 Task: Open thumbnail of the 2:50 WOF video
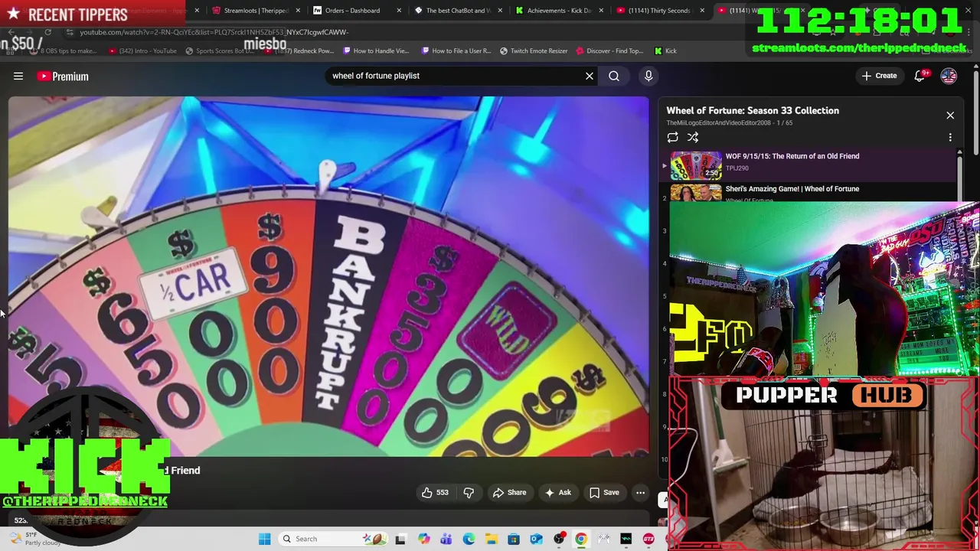click(x=696, y=165)
